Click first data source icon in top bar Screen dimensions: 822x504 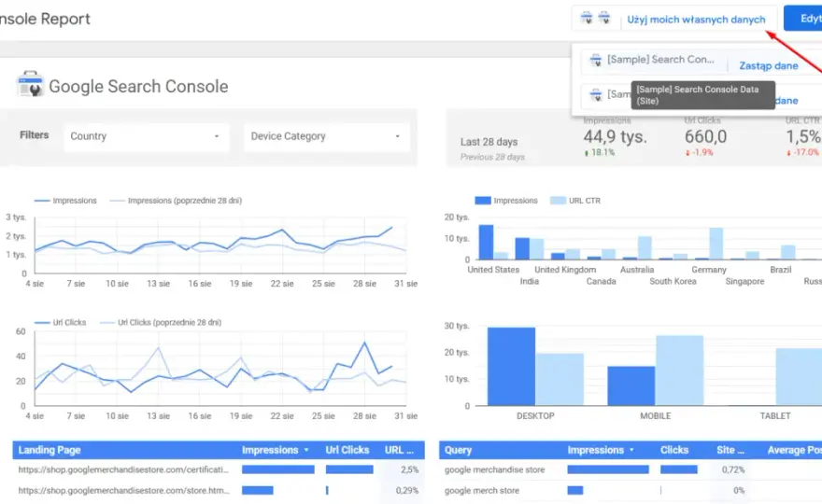(587, 19)
